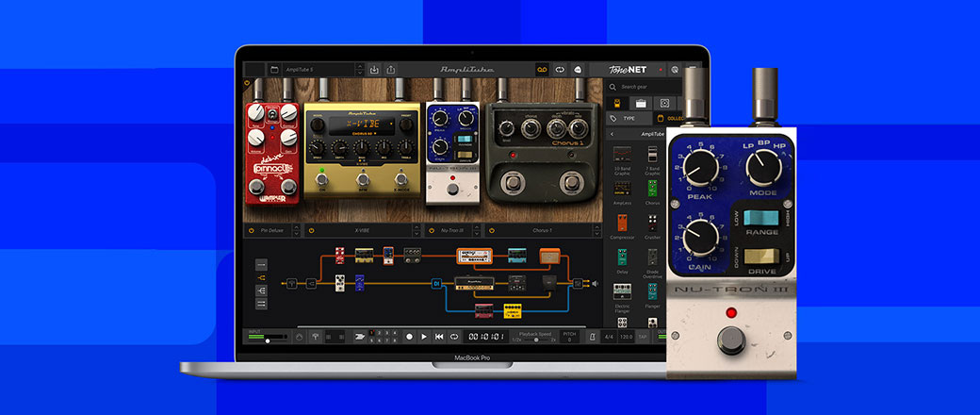The width and height of the screenshot is (980, 415).
Task: Open Chorus-1 model selector arrows
Action: 598,230
